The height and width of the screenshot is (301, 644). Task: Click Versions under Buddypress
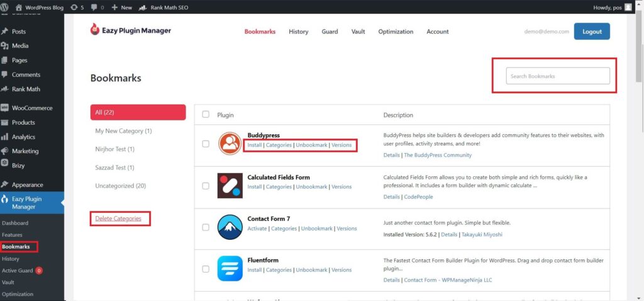pos(341,145)
